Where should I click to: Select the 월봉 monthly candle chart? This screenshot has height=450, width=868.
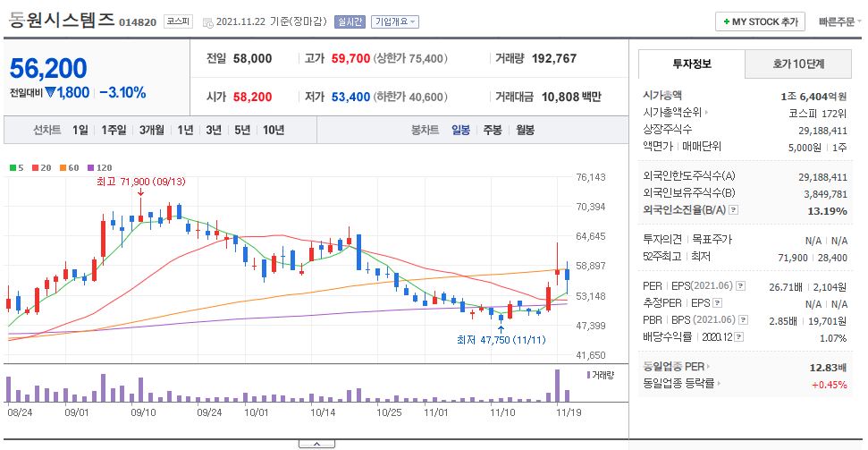(525, 131)
